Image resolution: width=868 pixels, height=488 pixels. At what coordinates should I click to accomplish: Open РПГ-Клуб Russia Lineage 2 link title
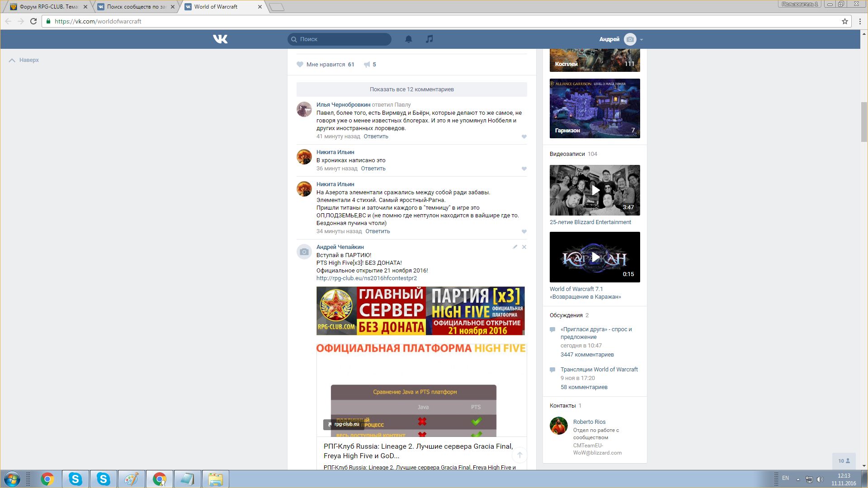coord(418,451)
